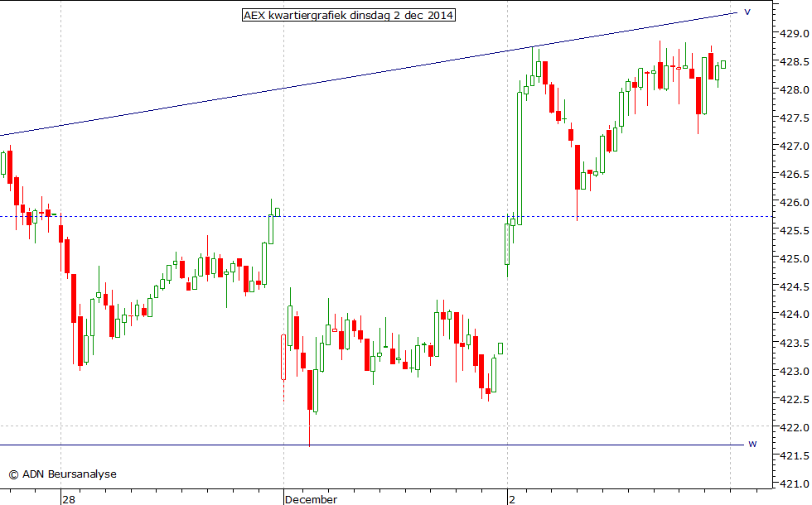
Task: Select the 425.5 price axis label
Action: coord(795,231)
